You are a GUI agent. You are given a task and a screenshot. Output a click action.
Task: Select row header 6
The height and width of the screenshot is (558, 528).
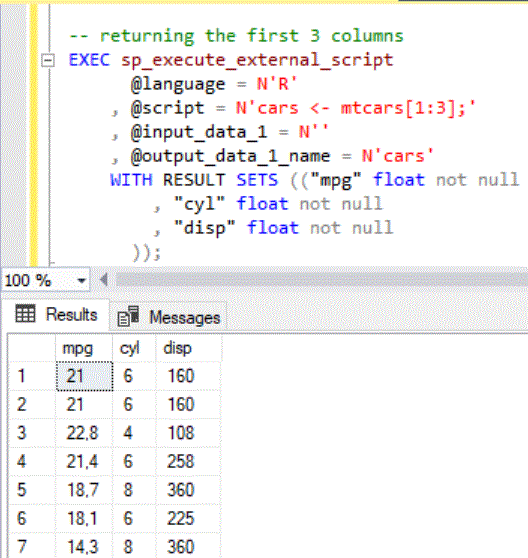coord(32,518)
